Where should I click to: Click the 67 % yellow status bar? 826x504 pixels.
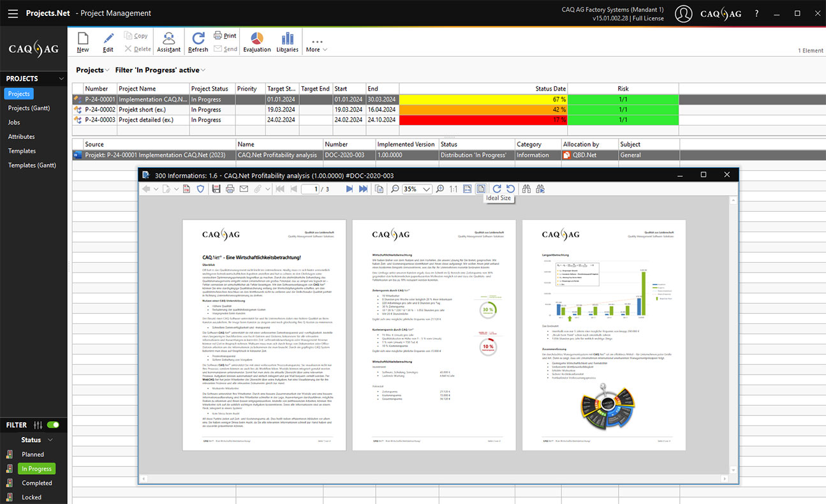[483, 100]
